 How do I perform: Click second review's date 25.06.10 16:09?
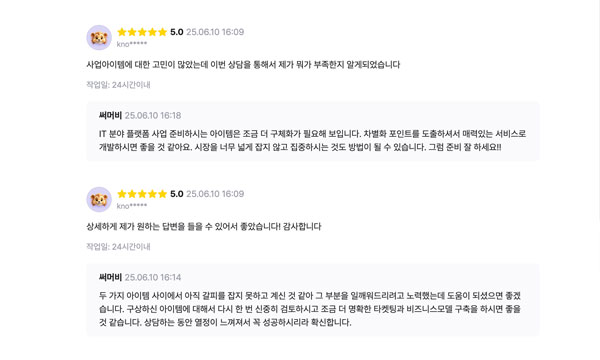[215, 194]
